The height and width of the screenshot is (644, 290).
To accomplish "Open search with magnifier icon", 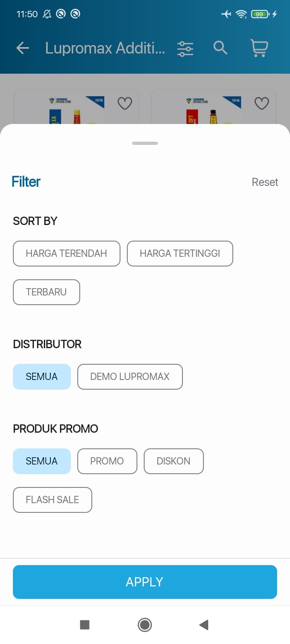I will (x=220, y=47).
